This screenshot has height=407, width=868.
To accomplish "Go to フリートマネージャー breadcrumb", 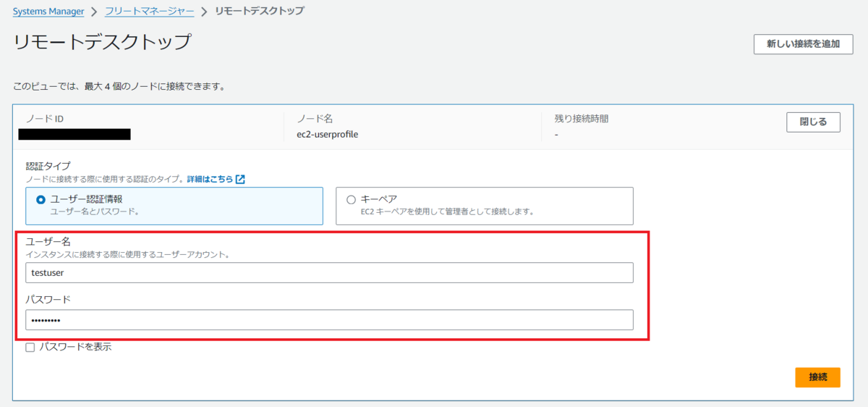I will tap(150, 12).
